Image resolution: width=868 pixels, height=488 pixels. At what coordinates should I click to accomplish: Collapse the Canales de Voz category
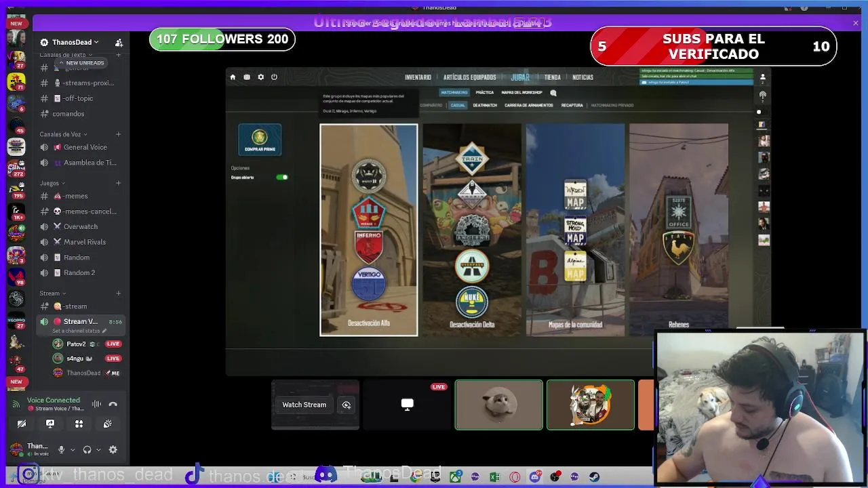point(63,134)
